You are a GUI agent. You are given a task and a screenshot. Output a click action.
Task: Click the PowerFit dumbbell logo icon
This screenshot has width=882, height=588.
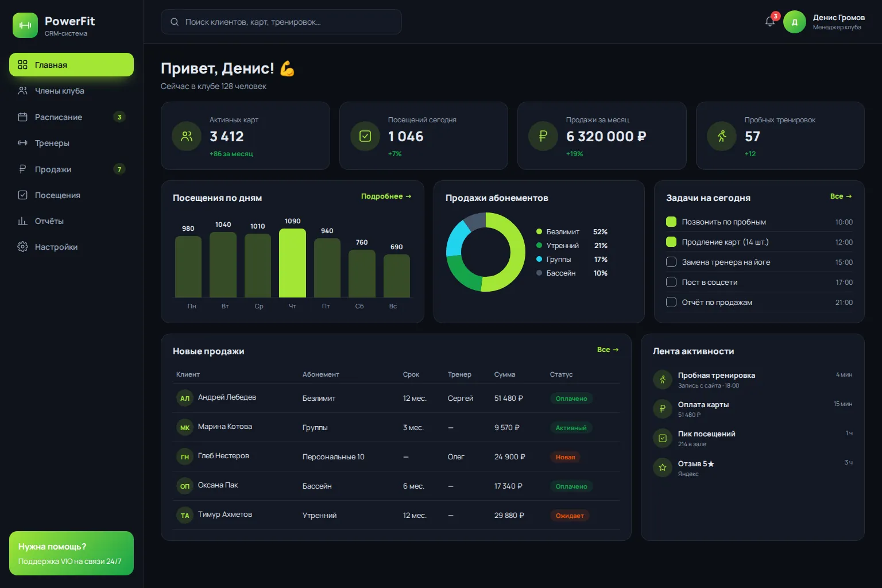pyautogui.click(x=25, y=25)
